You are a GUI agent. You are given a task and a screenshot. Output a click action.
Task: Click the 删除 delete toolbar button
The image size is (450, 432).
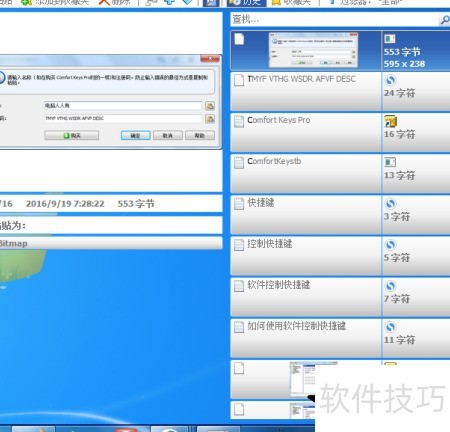click(x=115, y=3)
